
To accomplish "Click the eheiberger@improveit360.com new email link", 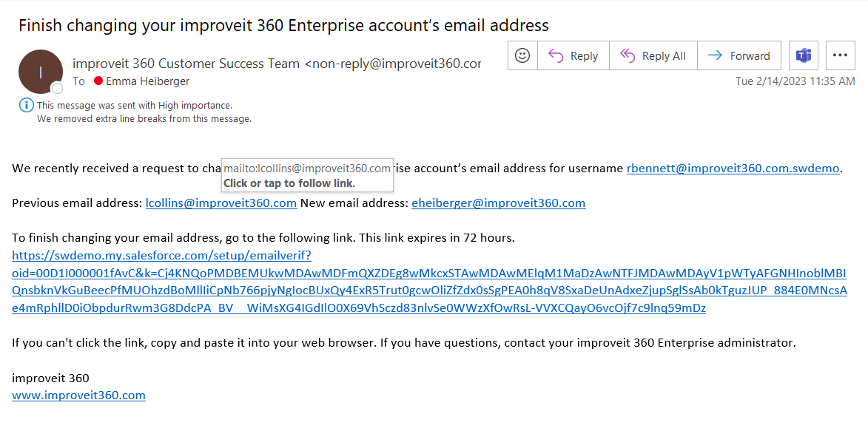I will click(x=498, y=203).
